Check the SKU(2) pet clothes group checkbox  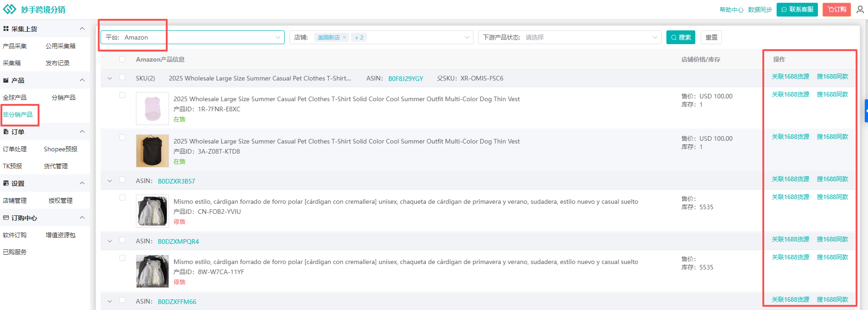tap(122, 78)
